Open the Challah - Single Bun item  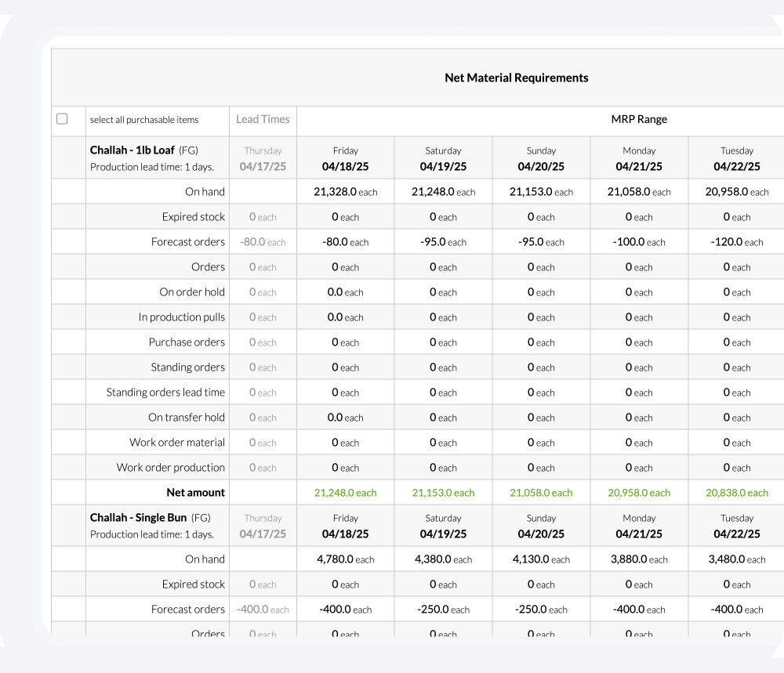[139, 517]
